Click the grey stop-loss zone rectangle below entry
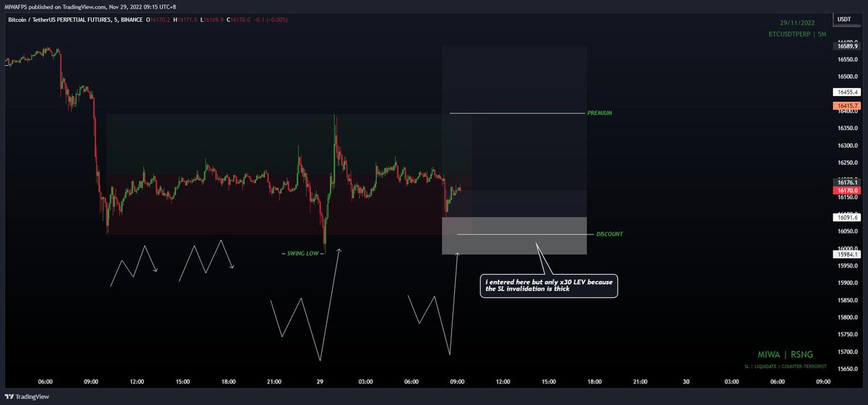This screenshot has height=405, width=868. tap(514, 236)
